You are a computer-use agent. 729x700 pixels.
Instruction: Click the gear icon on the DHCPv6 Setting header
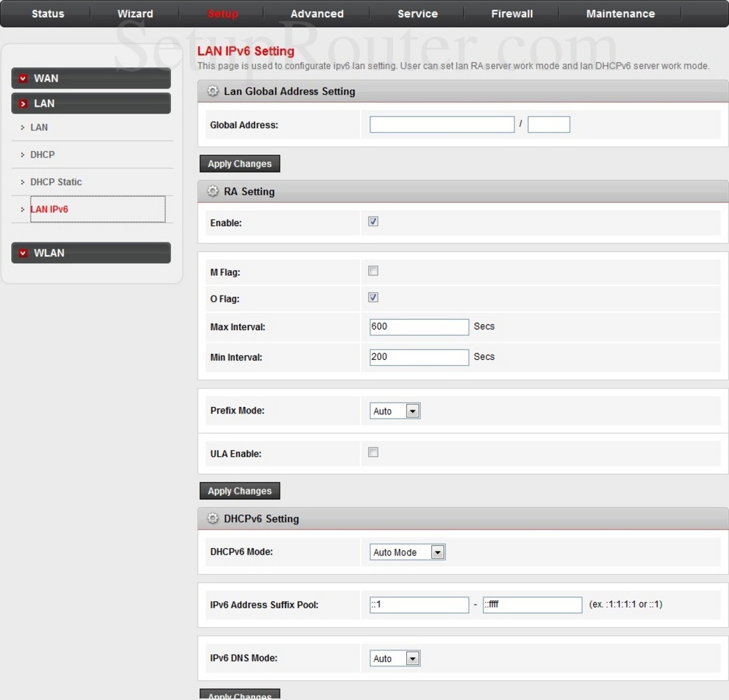click(x=213, y=518)
